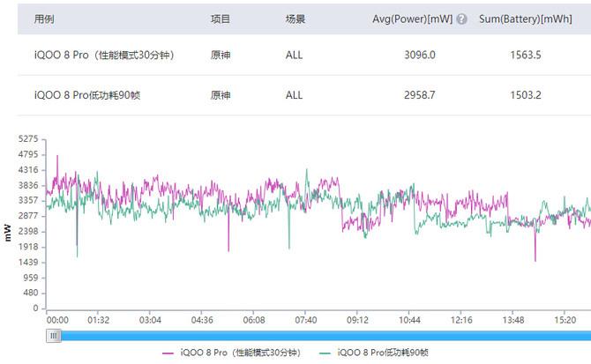Toggle the magenta iQOO 8 Pro 性能模式30分钟 legend
Viewport: 591px width, 364px height.
(231, 353)
